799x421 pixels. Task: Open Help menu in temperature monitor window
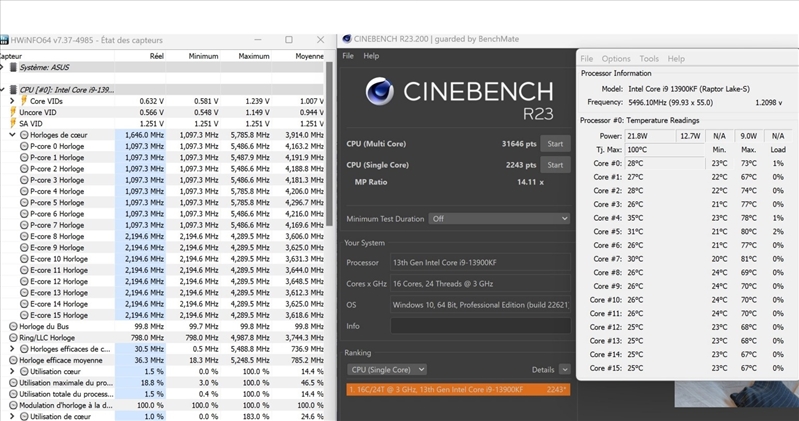(676, 59)
